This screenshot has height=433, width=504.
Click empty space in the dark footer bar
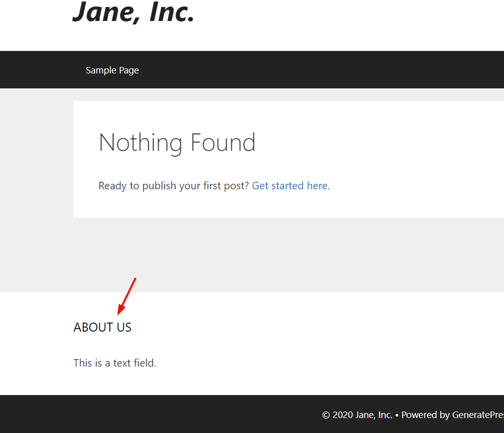[x=161, y=415]
